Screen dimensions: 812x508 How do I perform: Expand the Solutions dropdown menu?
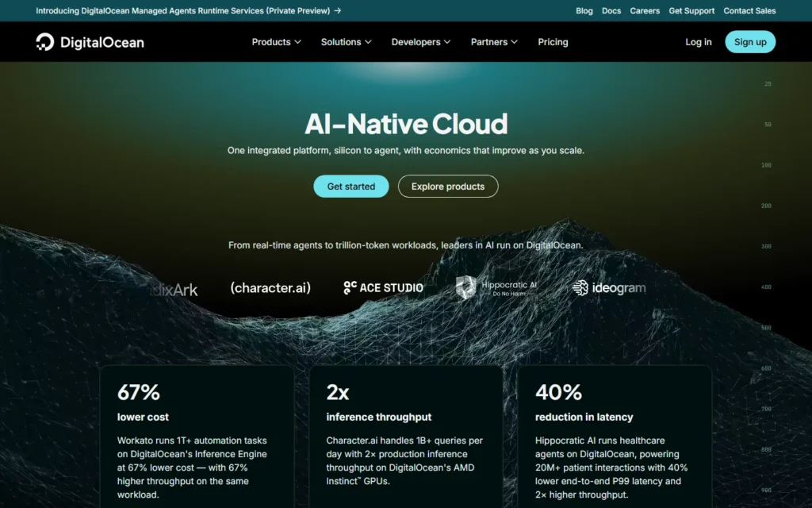pyautogui.click(x=346, y=42)
